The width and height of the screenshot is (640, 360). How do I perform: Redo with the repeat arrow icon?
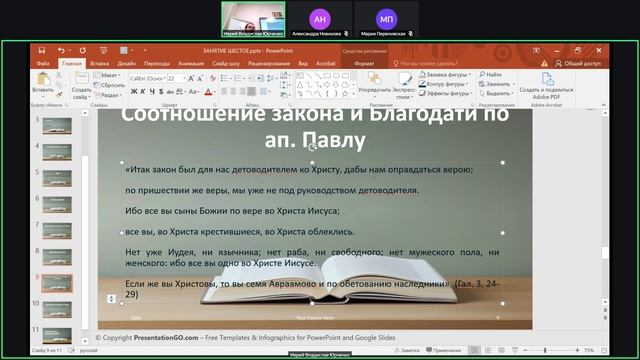coord(83,50)
